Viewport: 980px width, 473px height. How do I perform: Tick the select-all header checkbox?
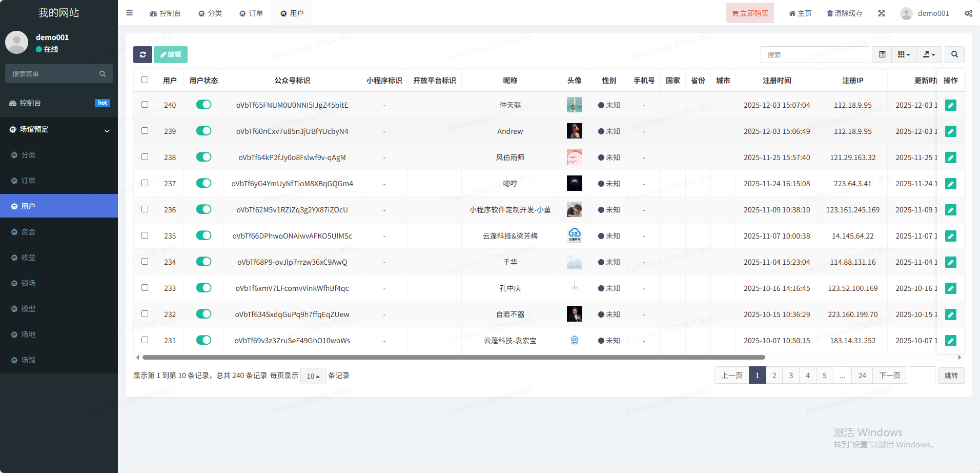tap(145, 80)
